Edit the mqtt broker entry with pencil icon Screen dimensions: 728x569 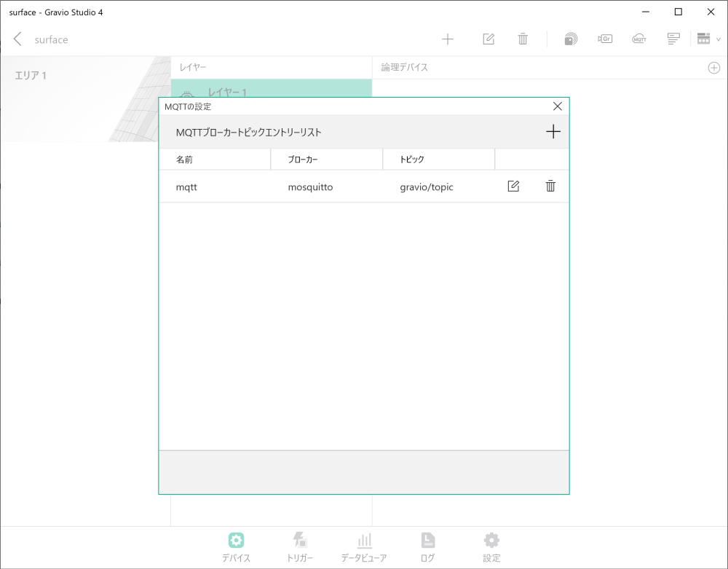click(513, 186)
